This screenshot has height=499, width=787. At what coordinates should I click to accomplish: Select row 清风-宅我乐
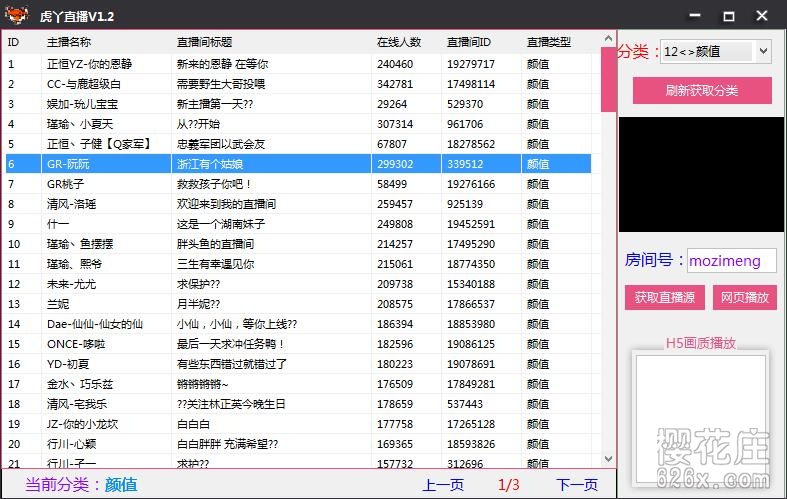pos(298,404)
